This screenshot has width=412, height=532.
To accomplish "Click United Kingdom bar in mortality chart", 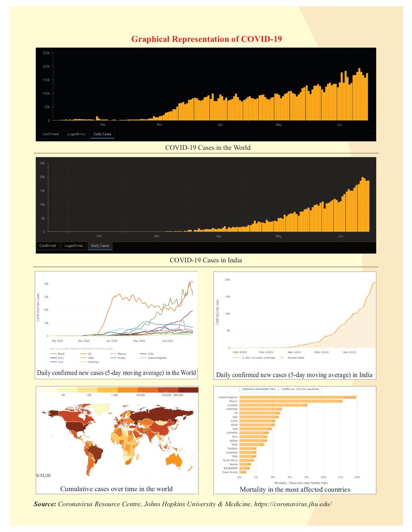I will coord(298,397).
